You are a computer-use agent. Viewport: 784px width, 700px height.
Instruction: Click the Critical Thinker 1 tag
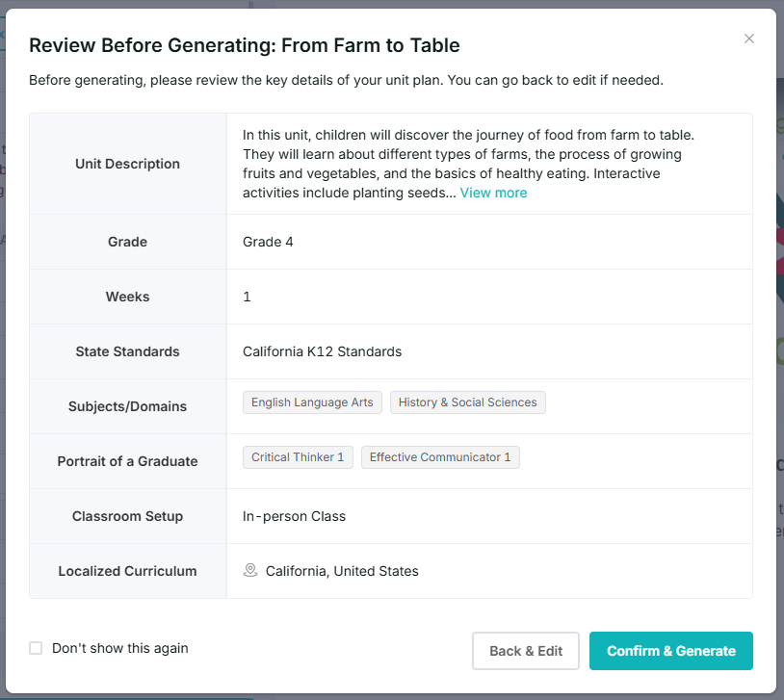pyautogui.click(x=298, y=457)
